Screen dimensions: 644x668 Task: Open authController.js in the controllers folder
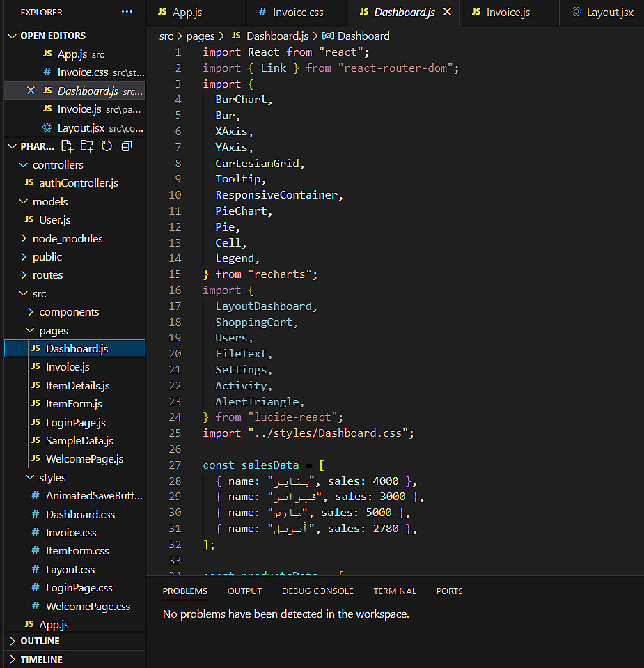pos(78,183)
